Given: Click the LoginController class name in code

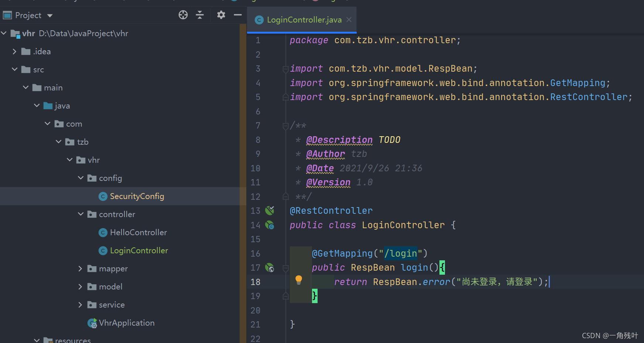Looking at the screenshot, I should [x=403, y=225].
